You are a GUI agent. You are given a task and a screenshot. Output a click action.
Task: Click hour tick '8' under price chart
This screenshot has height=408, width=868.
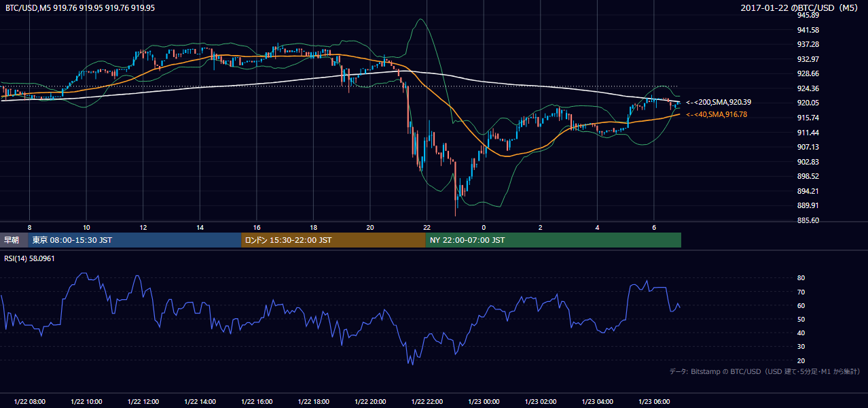29,227
